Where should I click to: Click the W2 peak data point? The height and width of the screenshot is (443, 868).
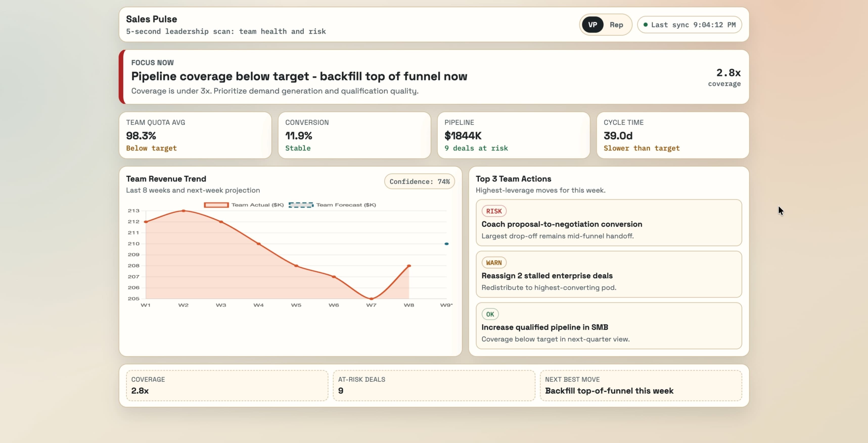click(183, 211)
